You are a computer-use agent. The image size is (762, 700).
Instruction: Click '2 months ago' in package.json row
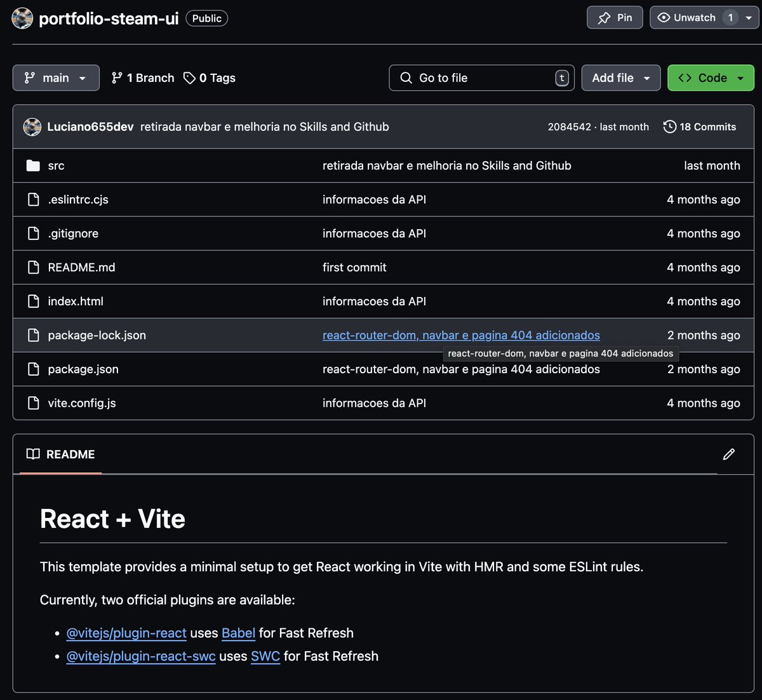point(704,369)
